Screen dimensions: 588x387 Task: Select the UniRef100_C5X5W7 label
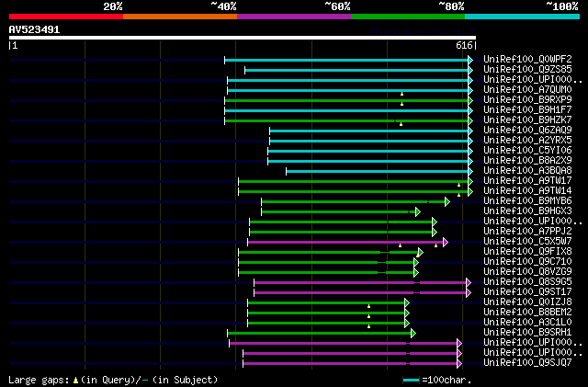527,242
